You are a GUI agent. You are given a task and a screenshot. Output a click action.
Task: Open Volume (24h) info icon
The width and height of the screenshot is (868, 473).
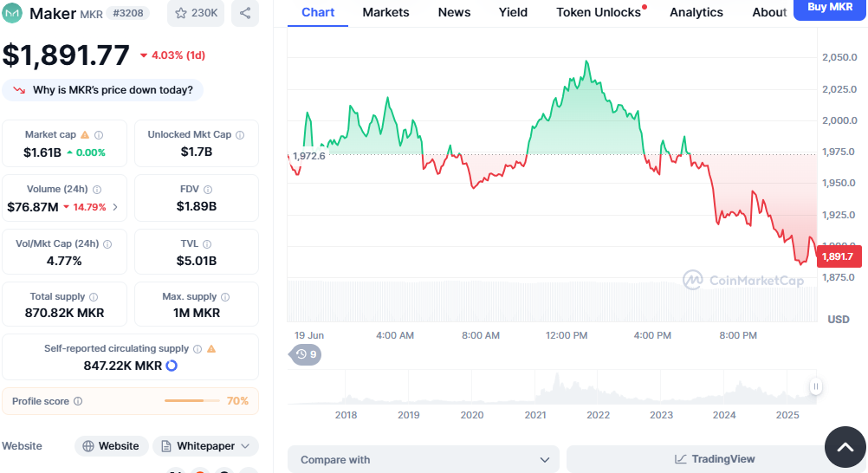(97, 190)
